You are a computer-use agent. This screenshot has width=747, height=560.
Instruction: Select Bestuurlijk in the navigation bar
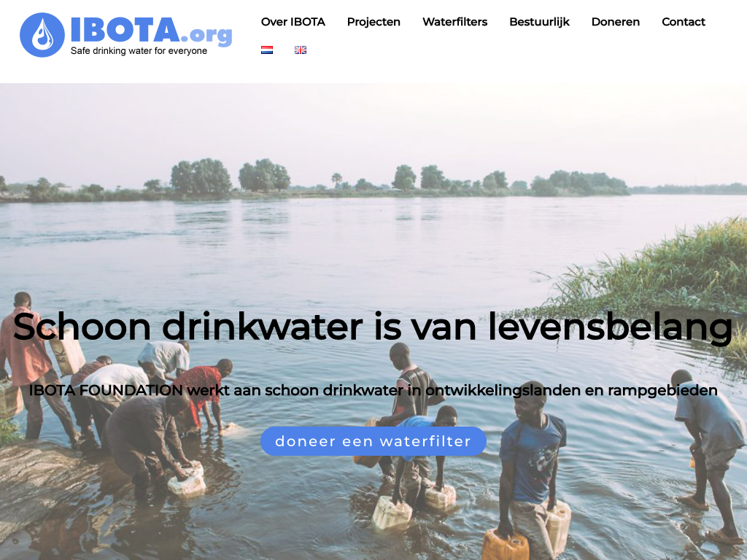(539, 22)
